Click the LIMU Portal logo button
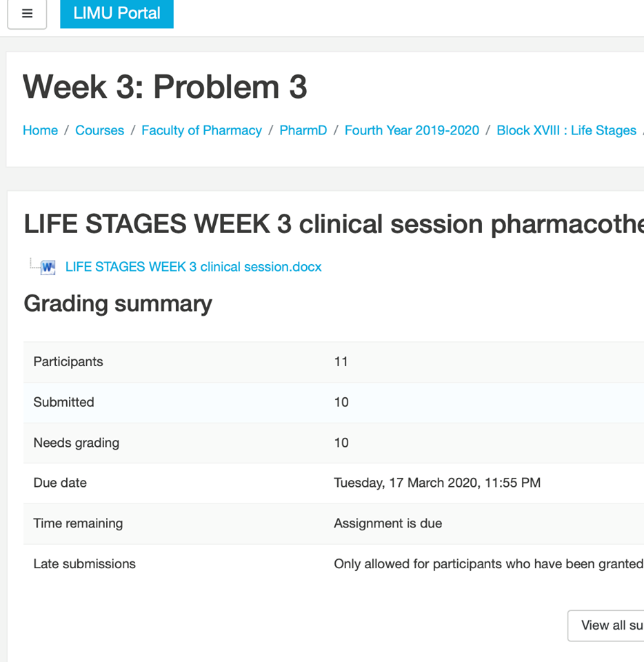This screenshot has width=644, height=662. (x=117, y=14)
